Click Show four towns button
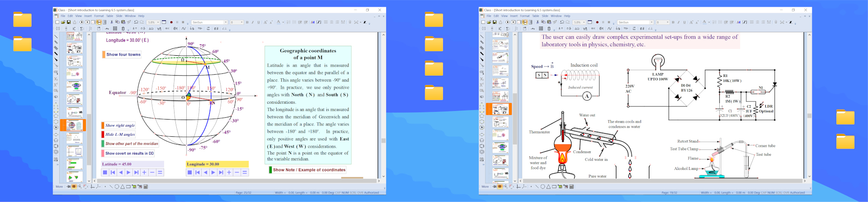 click(122, 54)
